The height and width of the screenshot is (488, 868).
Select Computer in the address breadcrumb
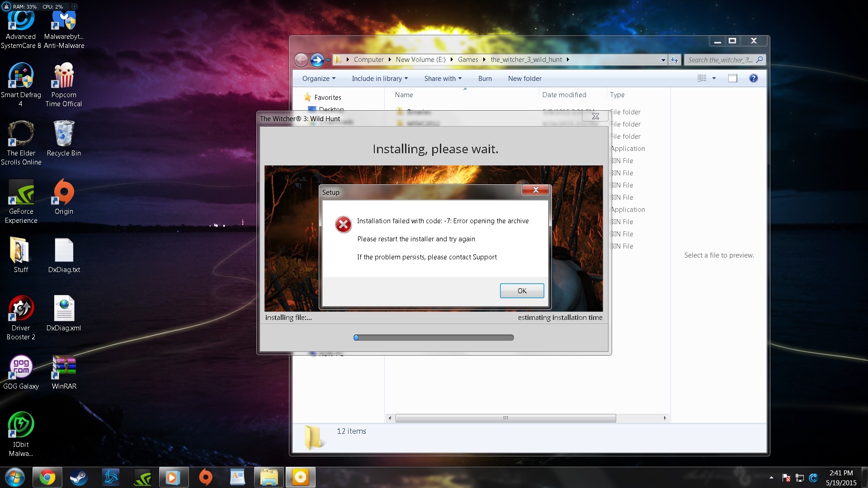click(368, 60)
